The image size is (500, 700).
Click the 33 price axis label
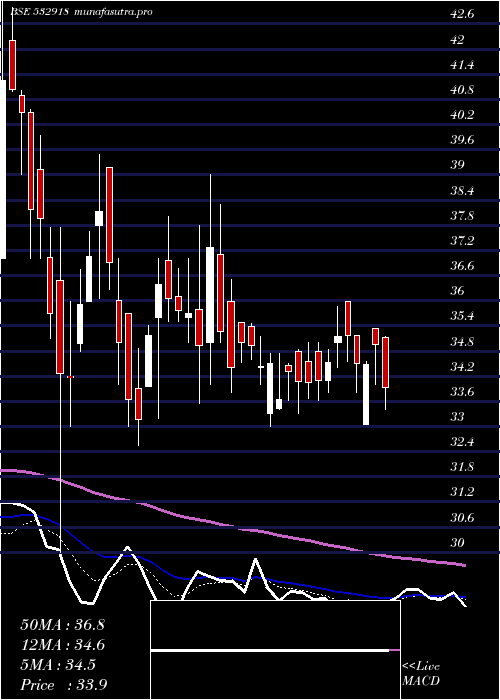(458, 417)
